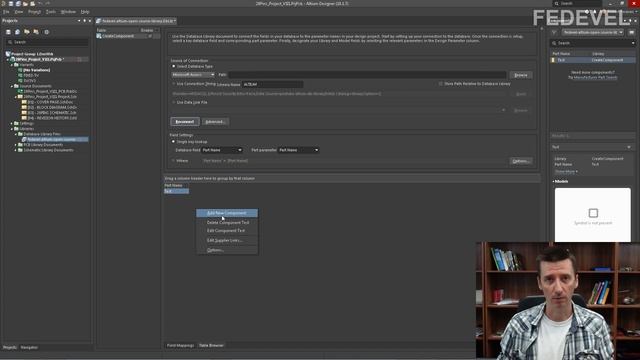Image resolution: width=640 pixels, height=360 pixels.
Task: Toggle Store Path Relative to Database Library
Action: point(440,84)
